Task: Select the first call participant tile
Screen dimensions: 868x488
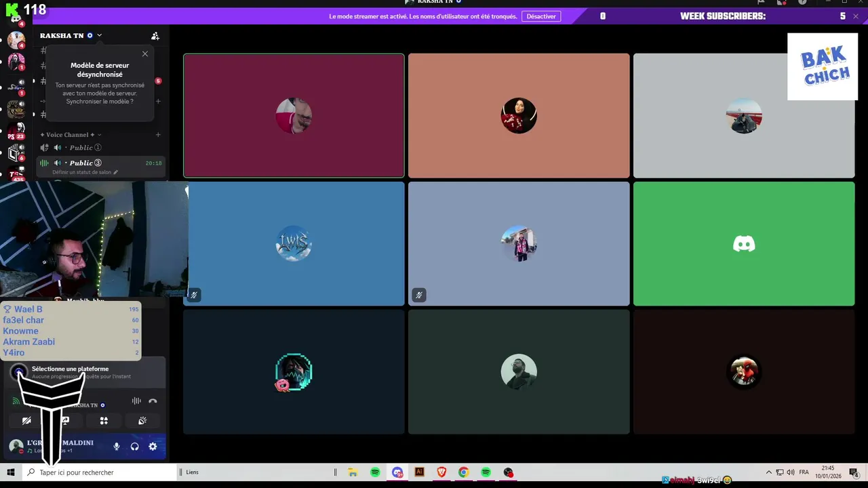Action: coord(294,116)
